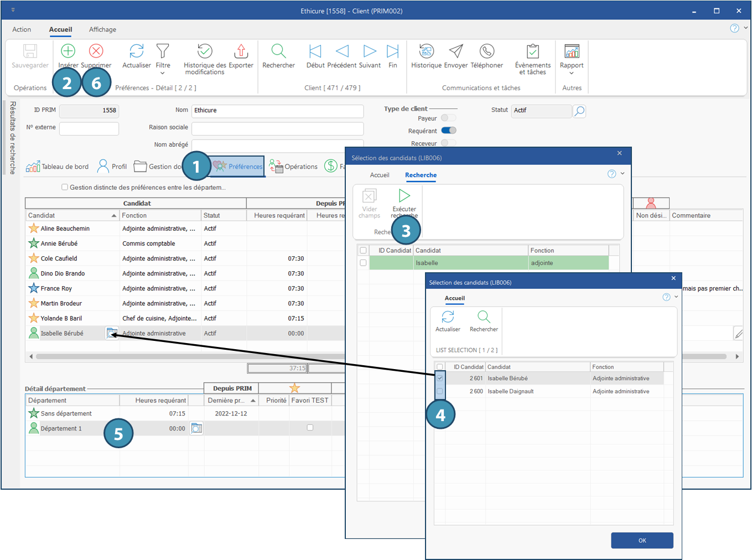Click the Exporter icon
Viewport: 752px width, 560px height.
coord(241,52)
